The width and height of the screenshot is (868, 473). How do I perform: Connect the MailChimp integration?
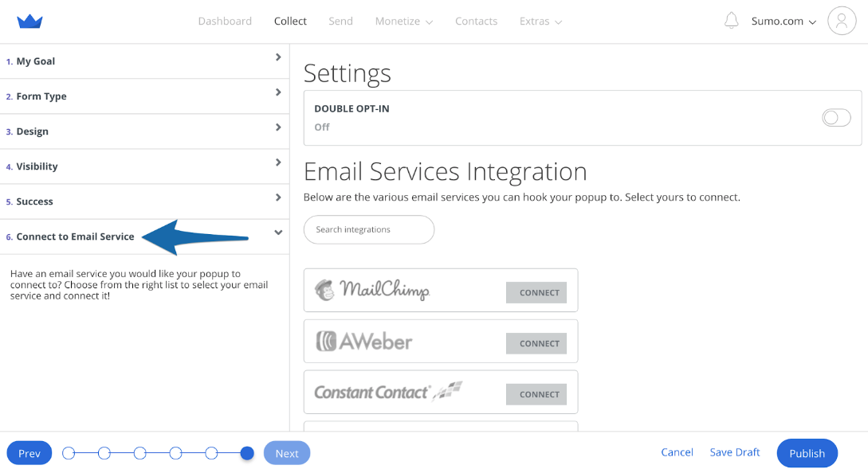(536, 293)
